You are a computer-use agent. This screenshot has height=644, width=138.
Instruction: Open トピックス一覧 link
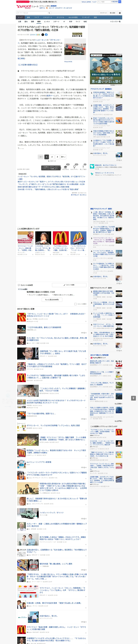tap(115, 21)
